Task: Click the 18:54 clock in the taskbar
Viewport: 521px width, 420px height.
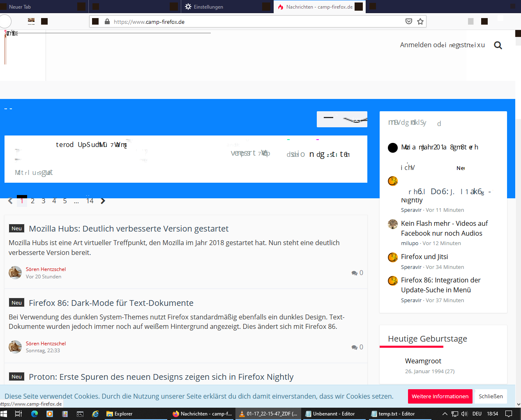Action: click(x=492, y=414)
